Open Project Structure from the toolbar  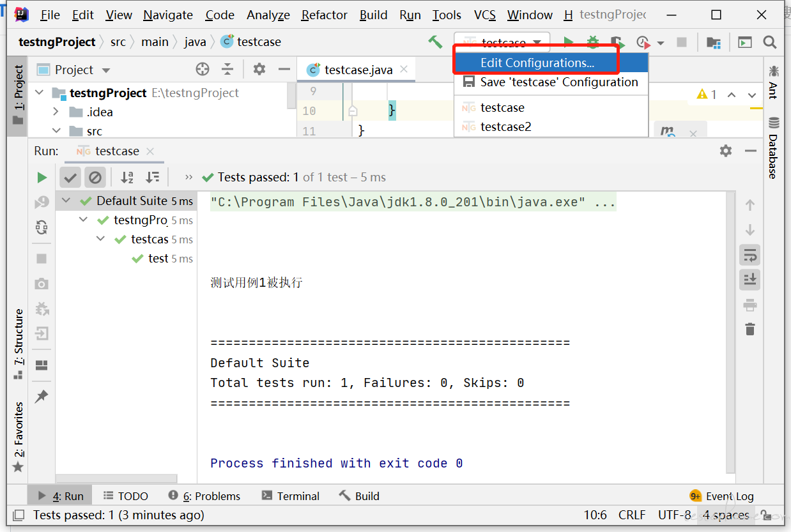click(714, 42)
